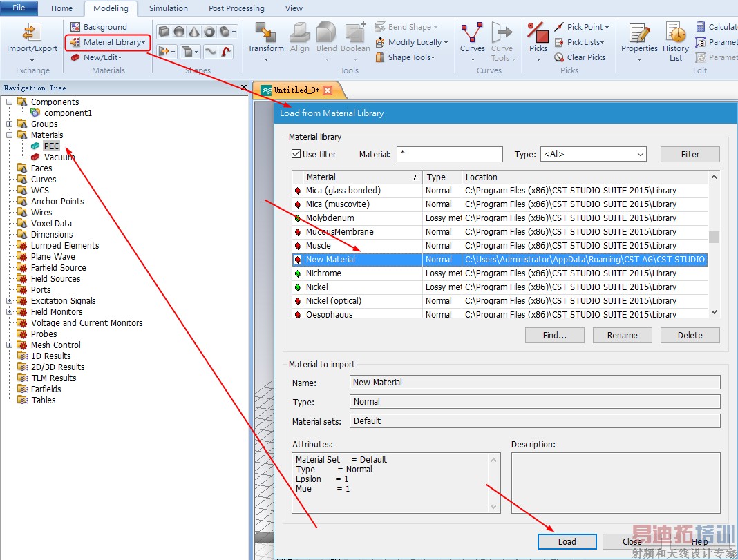The image size is (738, 560).
Task: Switch to the Post Processing tab
Action: point(236,8)
